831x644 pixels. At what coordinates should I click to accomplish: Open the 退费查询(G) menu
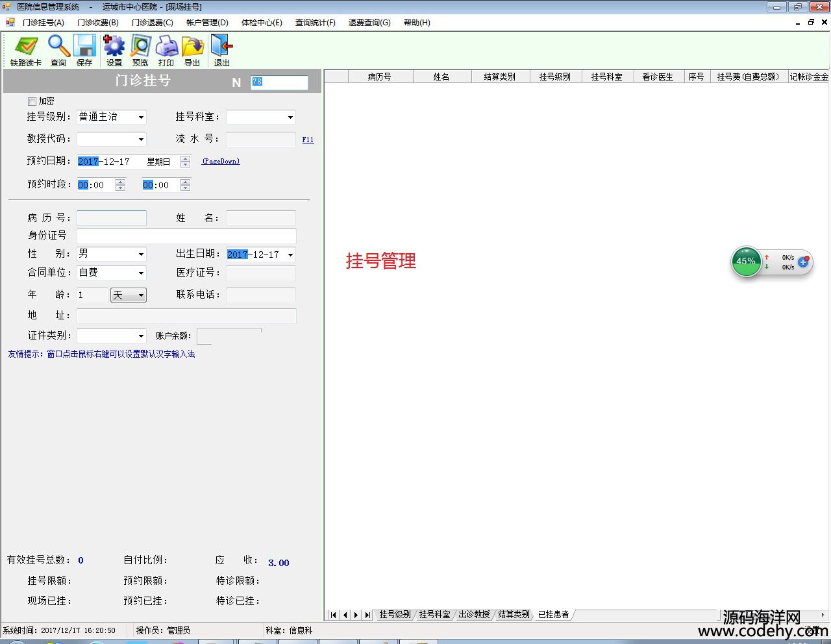pos(369,23)
